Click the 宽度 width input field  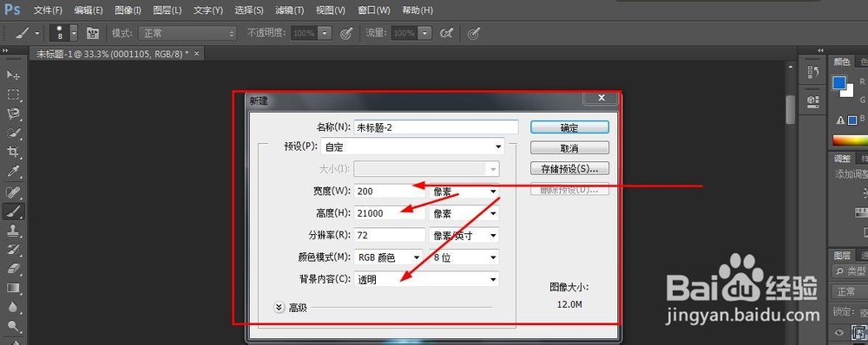point(390,192)
